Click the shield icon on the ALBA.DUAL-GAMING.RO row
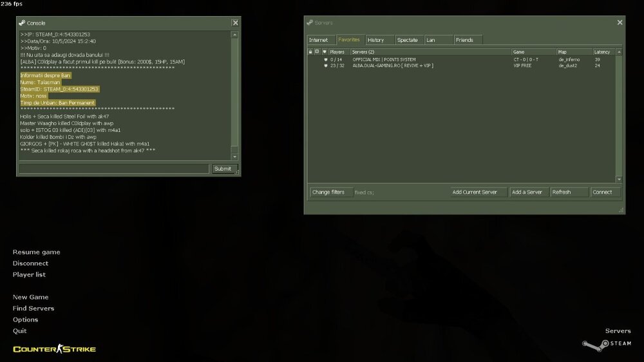644x362 pixels. (x=325, y=66)
